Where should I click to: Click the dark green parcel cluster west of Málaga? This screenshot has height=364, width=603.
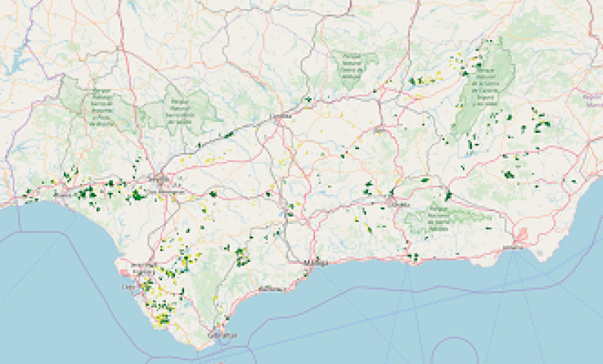[x=242, y=257]
